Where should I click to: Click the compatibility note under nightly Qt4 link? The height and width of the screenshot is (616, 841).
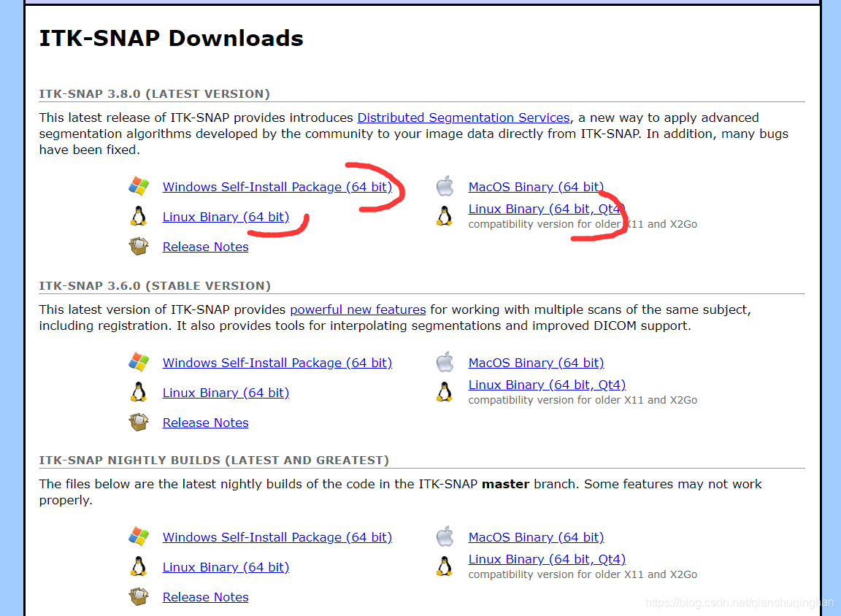pyautogui.click(x=583, y=574)
